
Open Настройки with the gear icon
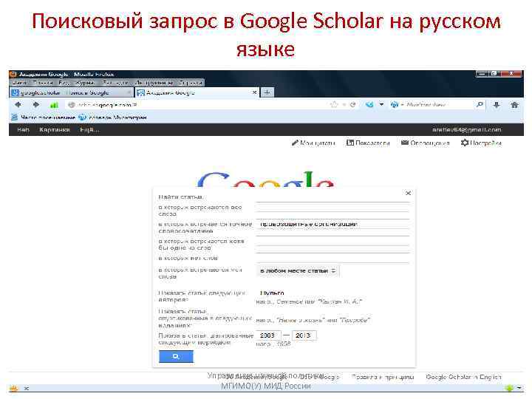(x=481, y=143)
